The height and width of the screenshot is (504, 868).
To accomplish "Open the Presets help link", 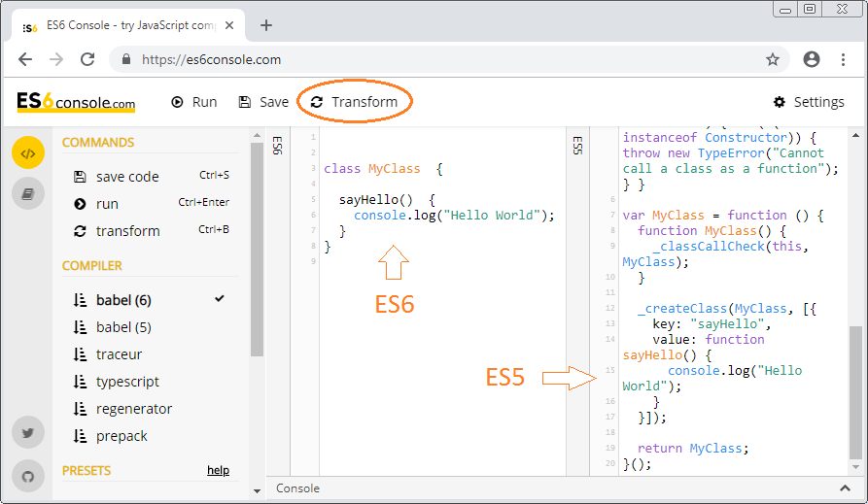I will click(218, 470).
